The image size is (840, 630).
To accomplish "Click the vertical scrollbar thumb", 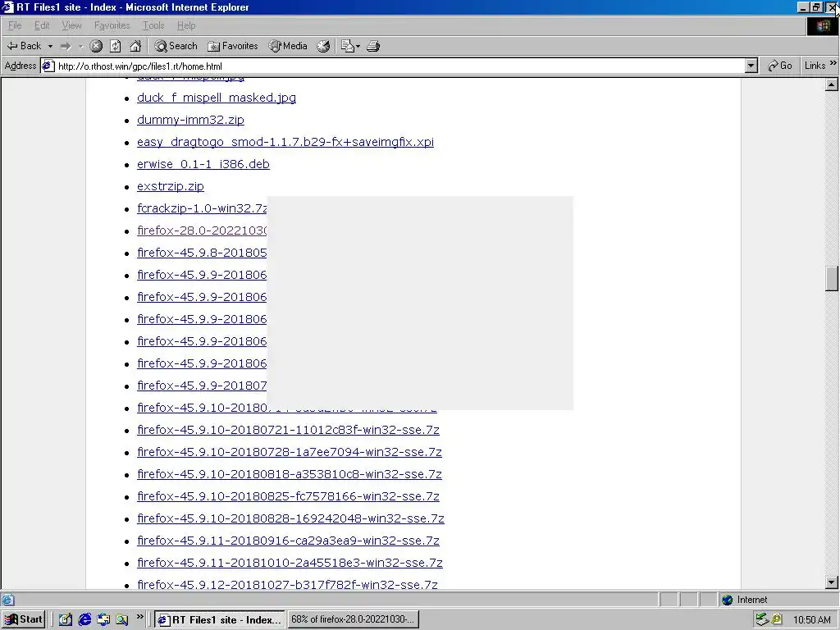I will tap(832, 279).
